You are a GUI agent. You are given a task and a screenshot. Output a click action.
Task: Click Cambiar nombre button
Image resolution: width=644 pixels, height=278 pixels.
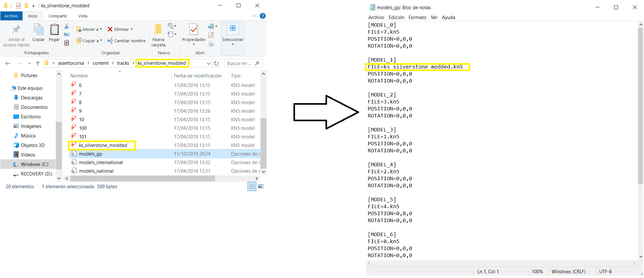pos(126,41)
